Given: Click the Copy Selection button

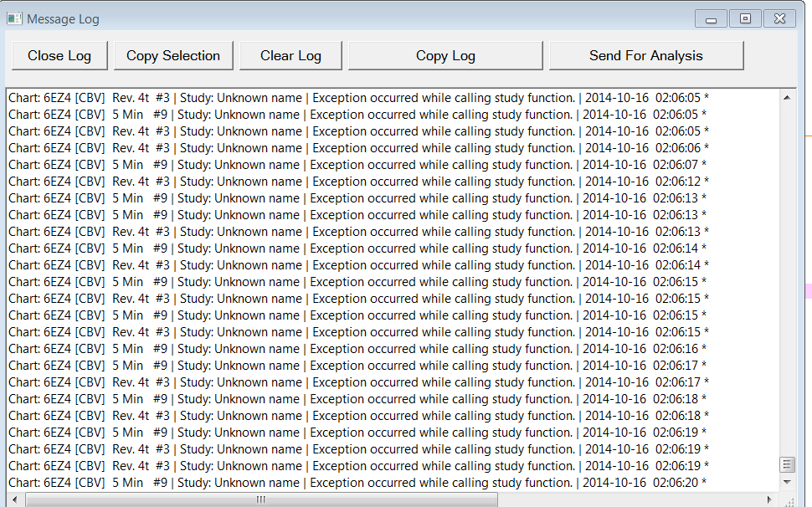Looking at the screenshot, I should (x=173, y=56).
